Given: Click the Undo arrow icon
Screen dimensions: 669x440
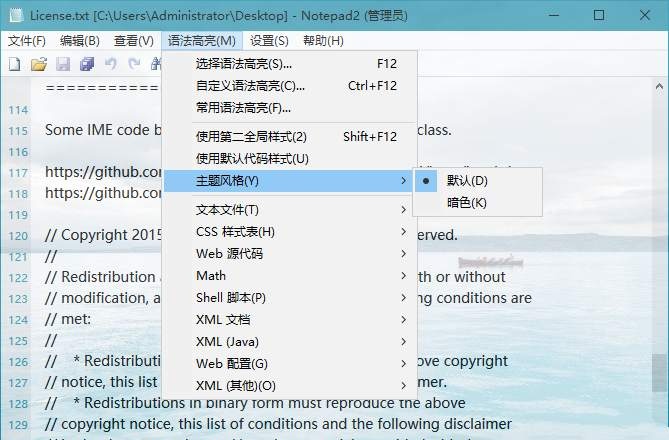Looking at the screenshot, I should point(111,64).
